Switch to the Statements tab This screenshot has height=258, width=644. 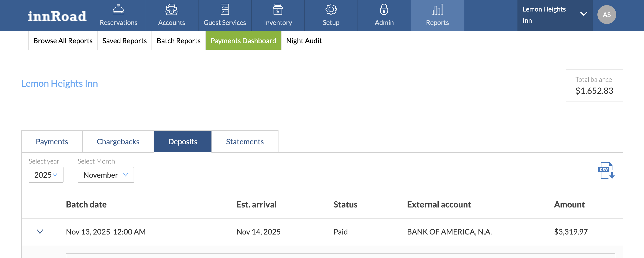pos(245,142)
